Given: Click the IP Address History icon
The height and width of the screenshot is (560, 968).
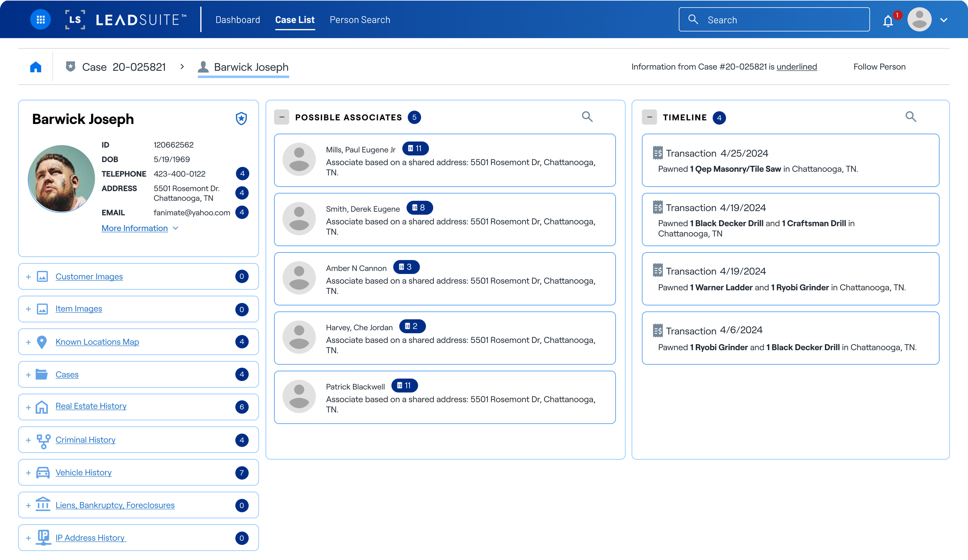Looking at the screenshot, I should (43, 537).
